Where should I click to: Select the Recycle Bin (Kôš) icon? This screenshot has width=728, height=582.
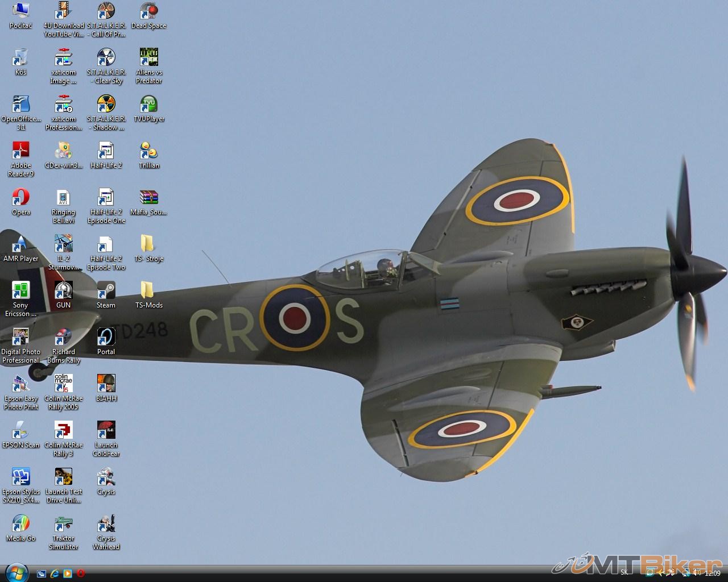[21, 58]
